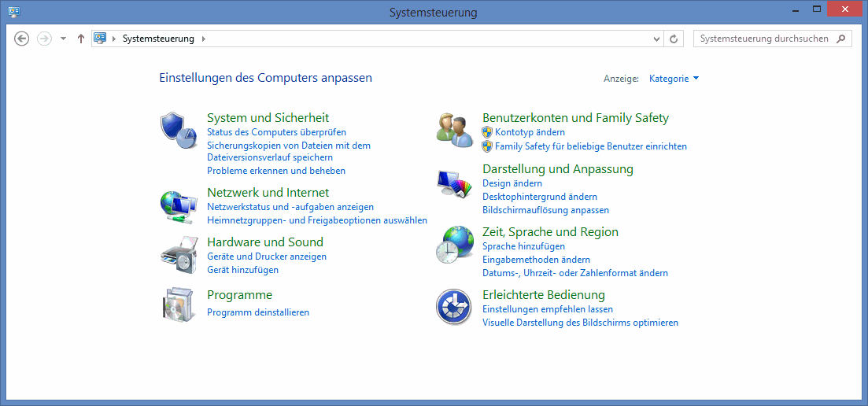
Task: Click the Programme software box icon
Action: [179, 305]
